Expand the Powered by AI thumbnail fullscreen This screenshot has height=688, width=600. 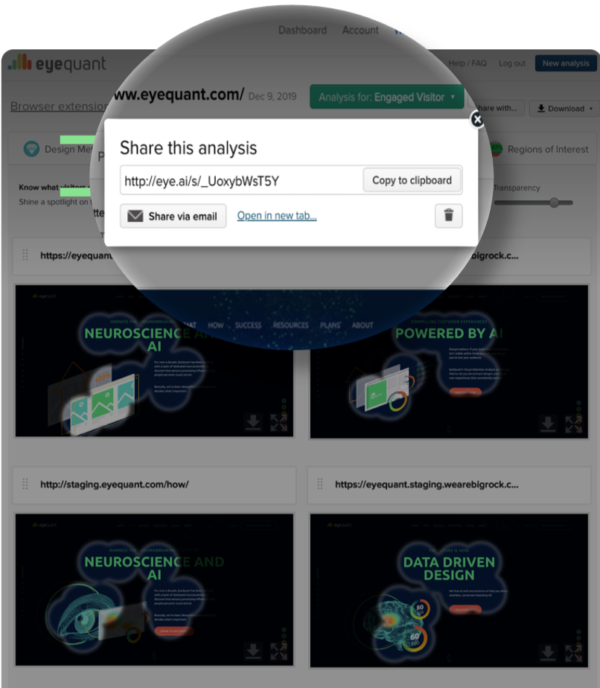(x=573, y=424)
